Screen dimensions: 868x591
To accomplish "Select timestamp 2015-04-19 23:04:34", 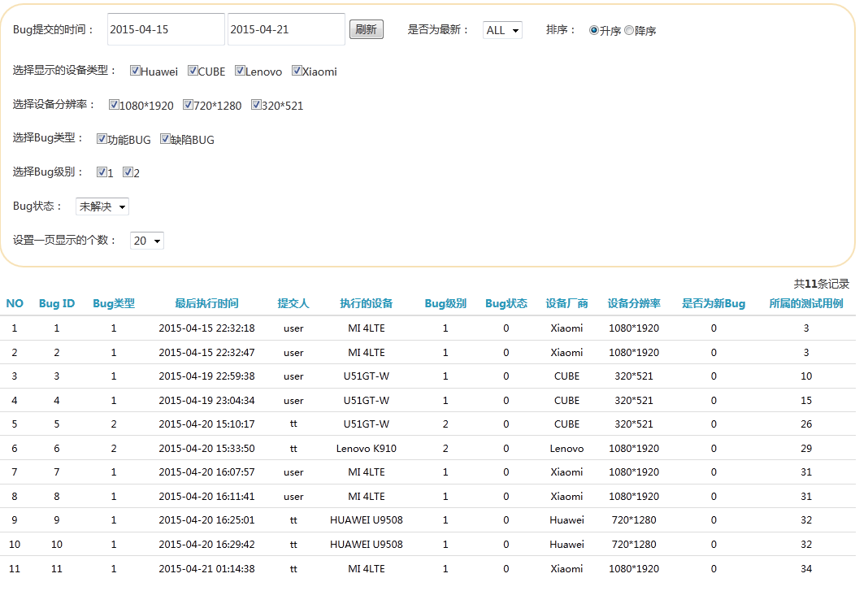I will tap(206, 401).
